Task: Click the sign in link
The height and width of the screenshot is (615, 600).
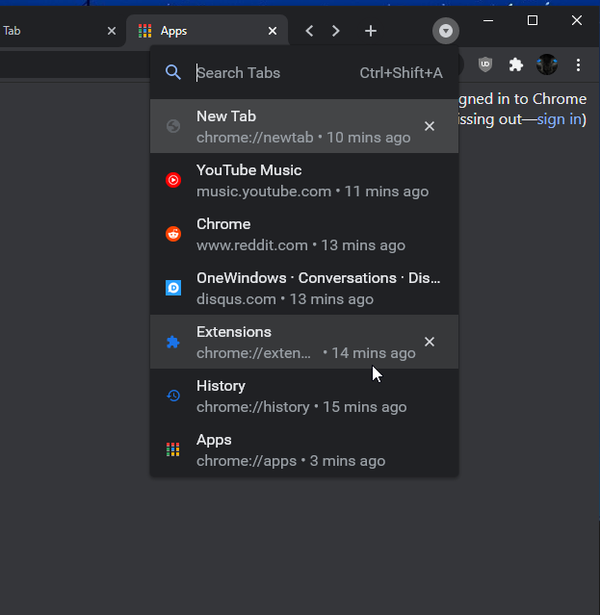Action: click(560, 119)
